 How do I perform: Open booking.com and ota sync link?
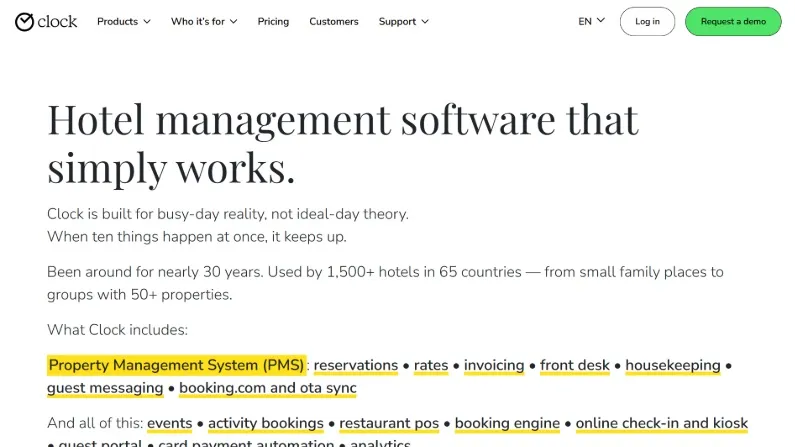[x=268, y=388]
